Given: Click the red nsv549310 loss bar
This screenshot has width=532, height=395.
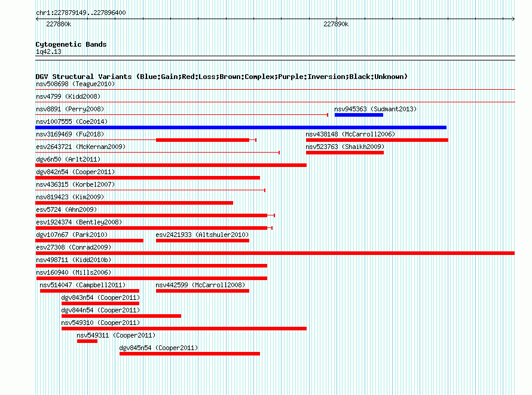Looking at the screenshot, I should [x=184, y=329].
